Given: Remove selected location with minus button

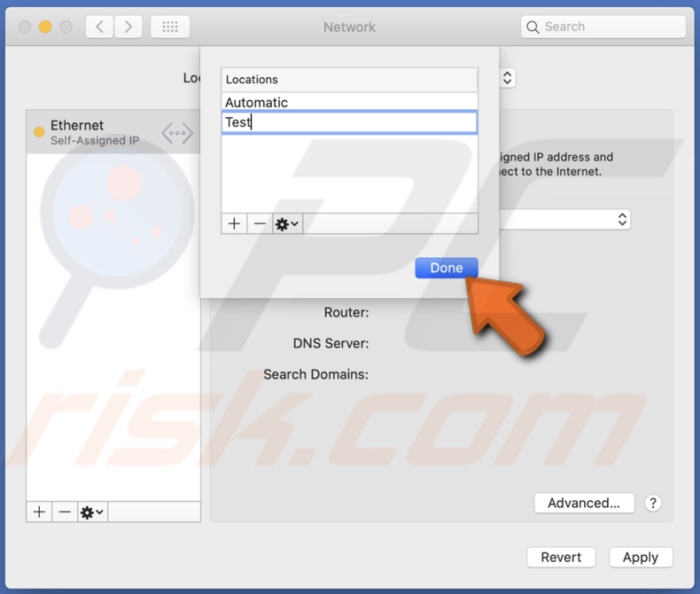Looking at the screenshot, I should point(260,223).
